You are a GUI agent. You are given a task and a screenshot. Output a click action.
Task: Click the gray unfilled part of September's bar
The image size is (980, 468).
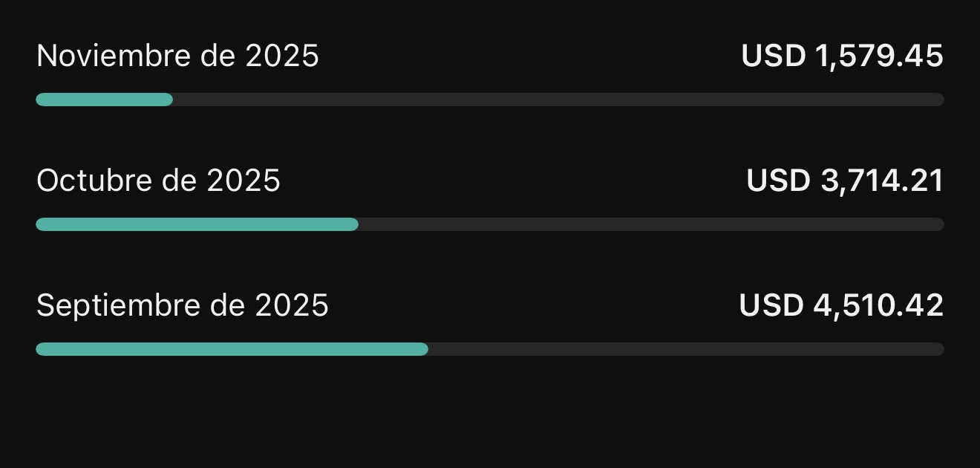coord(685,349)
